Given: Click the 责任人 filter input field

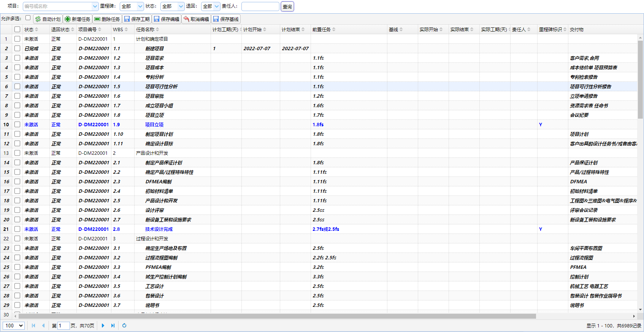Looking at the screenshot, I should coord(260,6).
